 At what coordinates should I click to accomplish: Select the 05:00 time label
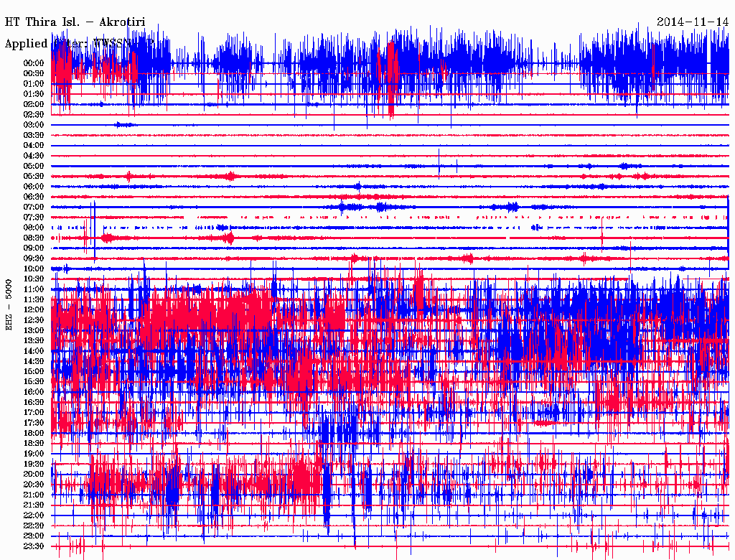coord(33,166)
